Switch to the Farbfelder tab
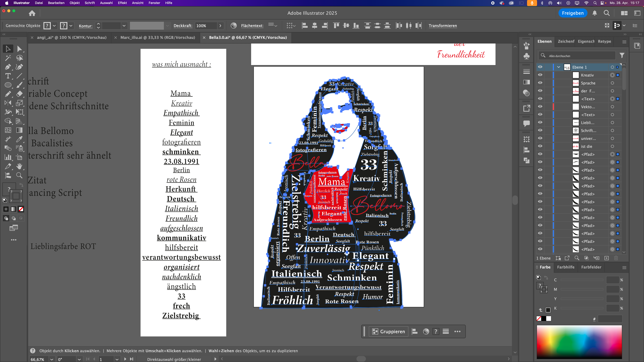Screen dimensions: 644x362 tap(591, 267)
